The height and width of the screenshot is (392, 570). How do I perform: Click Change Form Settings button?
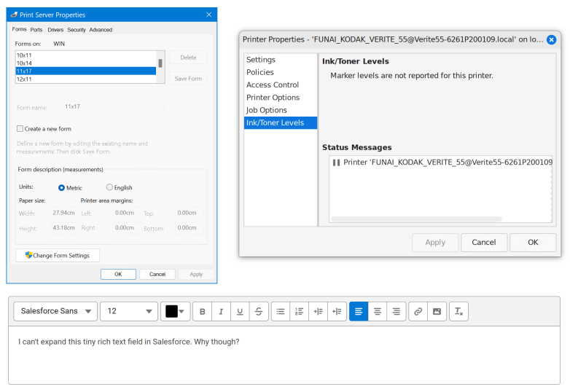point(58,256)
